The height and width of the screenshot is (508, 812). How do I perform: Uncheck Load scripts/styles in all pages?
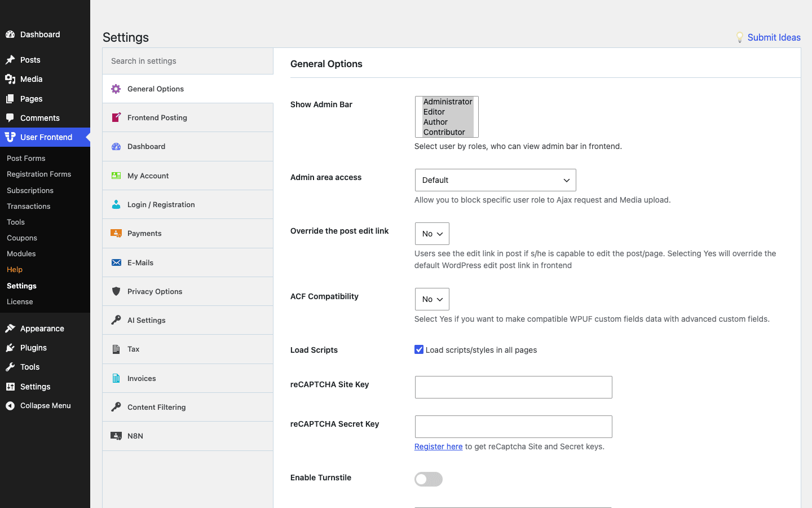(419, 349)
